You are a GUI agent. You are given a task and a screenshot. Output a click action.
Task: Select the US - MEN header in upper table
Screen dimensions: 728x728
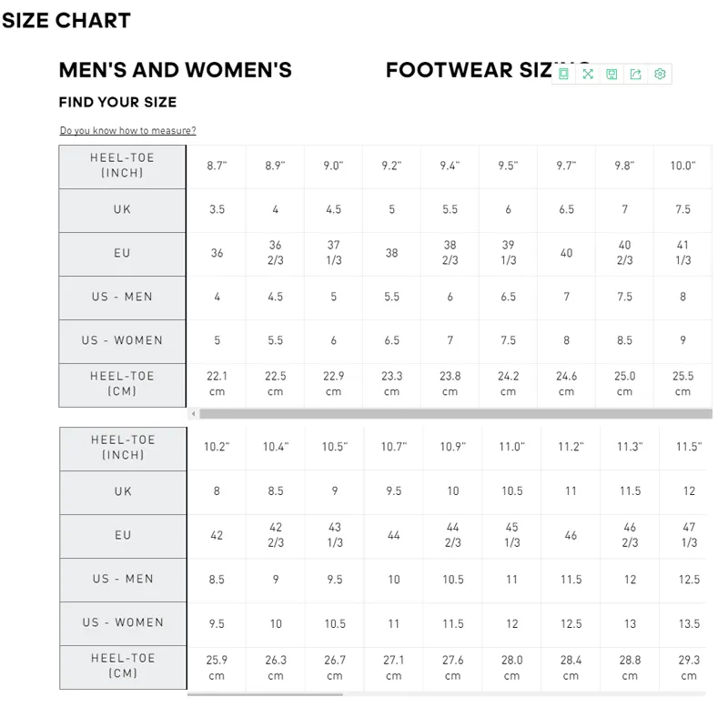pyautogui.click(x=122, y=298)
